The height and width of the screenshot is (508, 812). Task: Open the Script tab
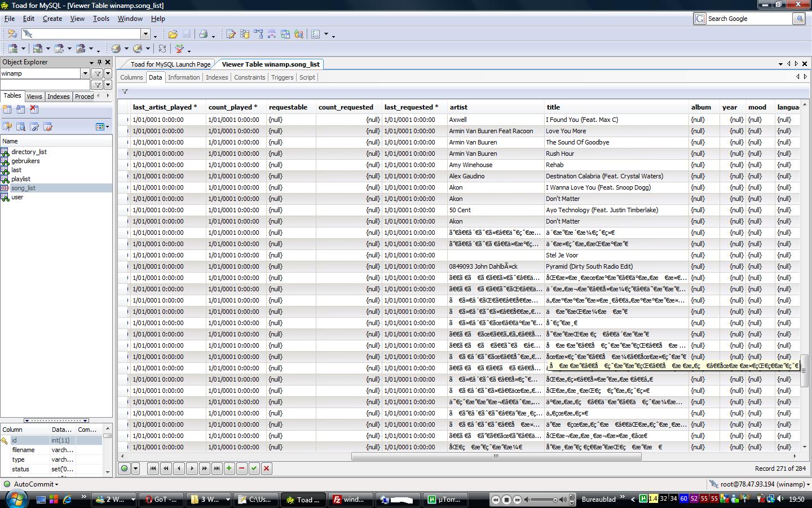pyautogui.click(x=307, y=77)
